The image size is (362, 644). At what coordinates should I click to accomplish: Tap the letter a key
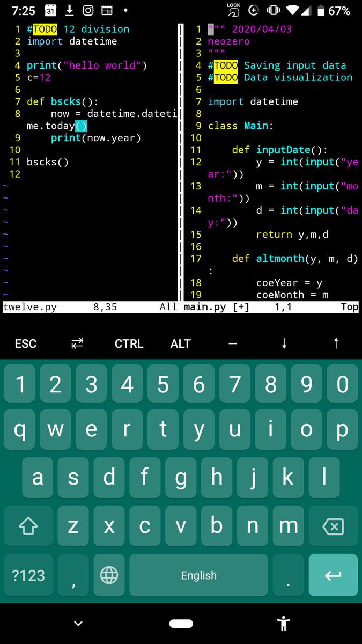pyautogui.click(x=38, y=478)
